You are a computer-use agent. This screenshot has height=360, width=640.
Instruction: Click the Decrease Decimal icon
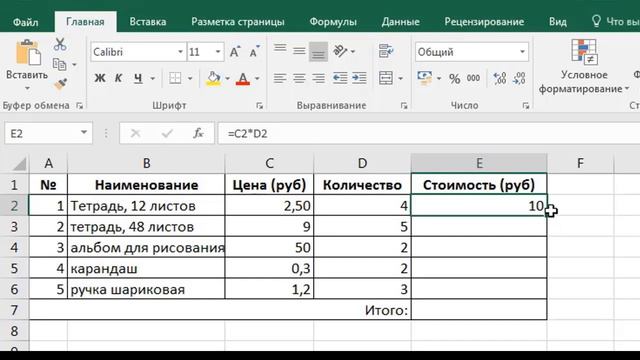(519, 78)
